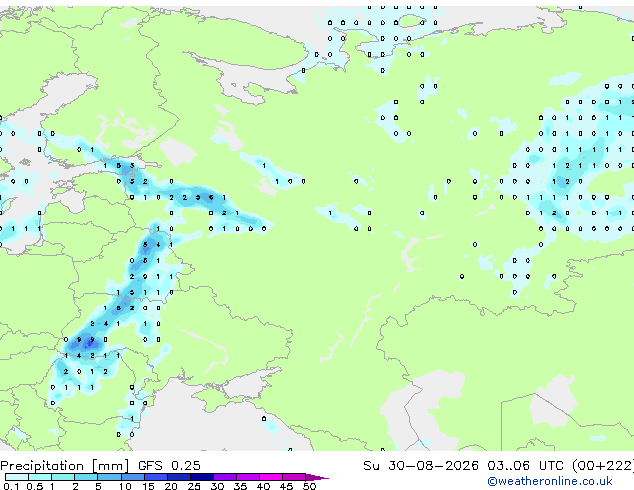Click the 'Precipitation [mm]' title text

point(65,466)
